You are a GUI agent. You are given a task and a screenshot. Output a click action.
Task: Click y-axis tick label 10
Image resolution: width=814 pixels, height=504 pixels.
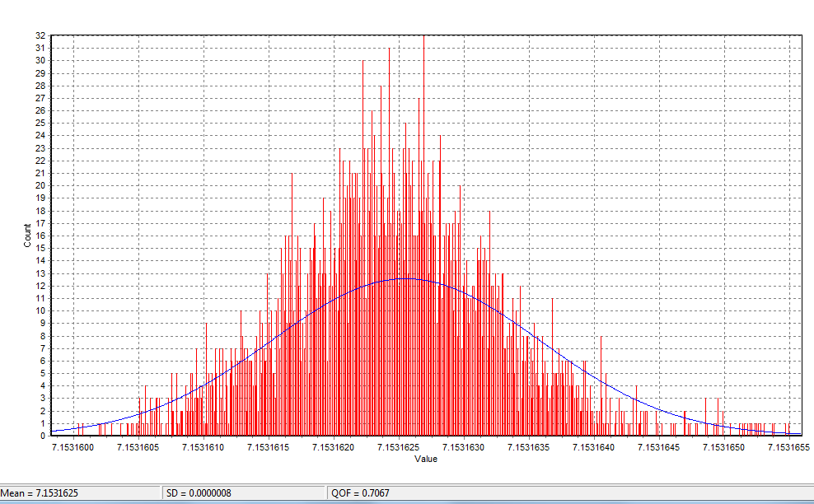click(40, 311)
